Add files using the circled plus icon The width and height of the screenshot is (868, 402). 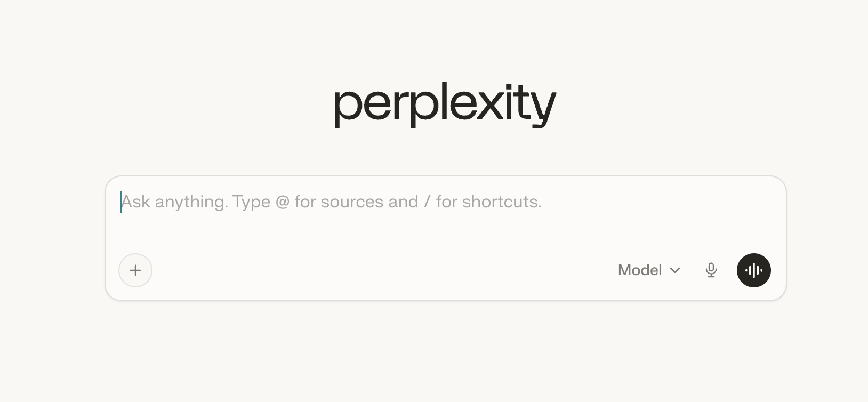click(135, 270)
